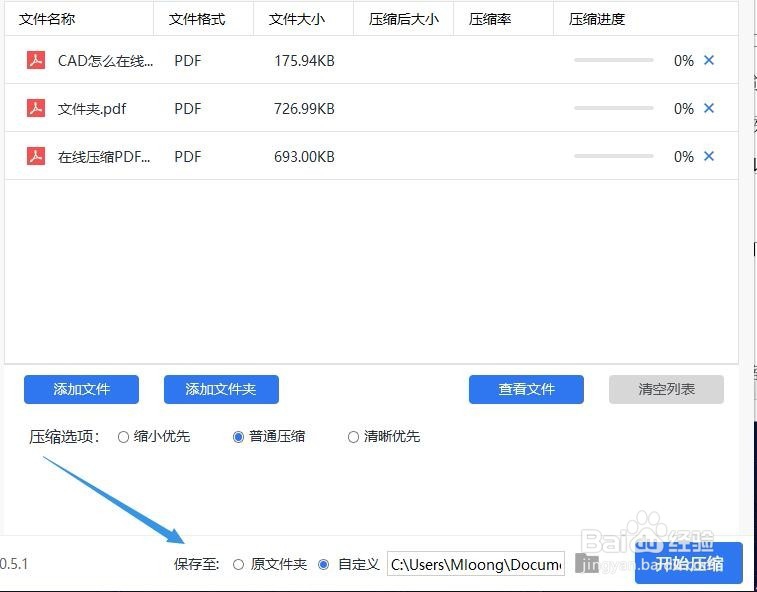Select the file name CAD怎么在线...
This screenshot has width=757, height=592.
point(105,61)
